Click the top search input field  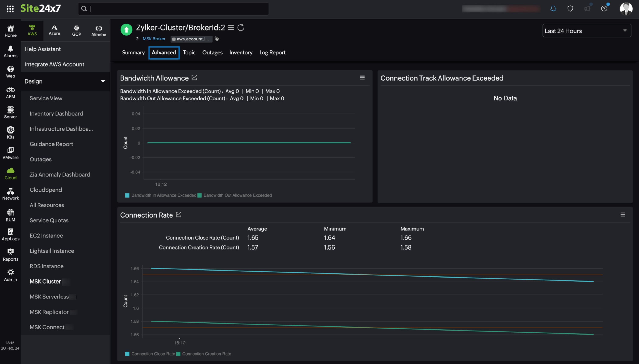pyautogui.click(x=175, y=9)
